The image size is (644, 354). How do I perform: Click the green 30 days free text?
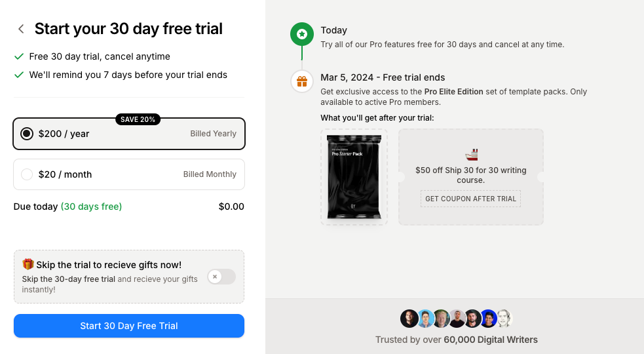(x=91, y=206)
